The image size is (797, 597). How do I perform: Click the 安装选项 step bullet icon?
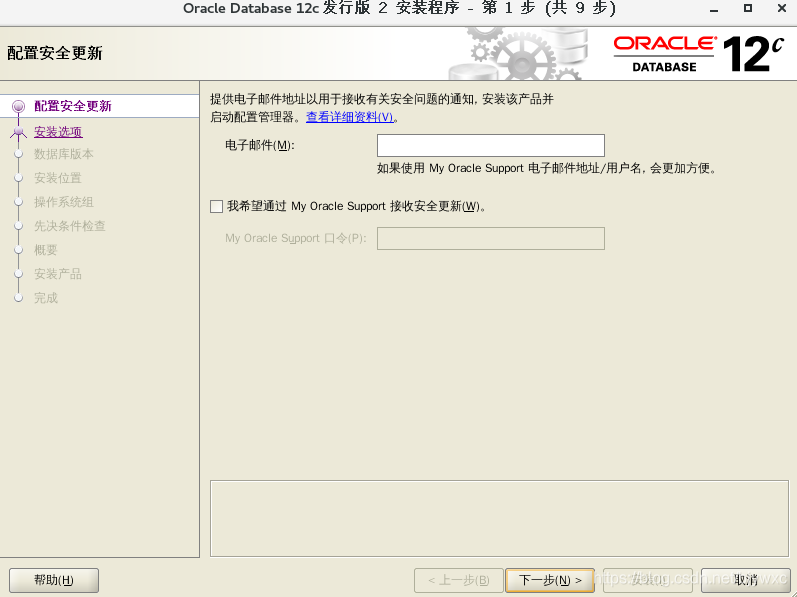(x=18, y=132)
